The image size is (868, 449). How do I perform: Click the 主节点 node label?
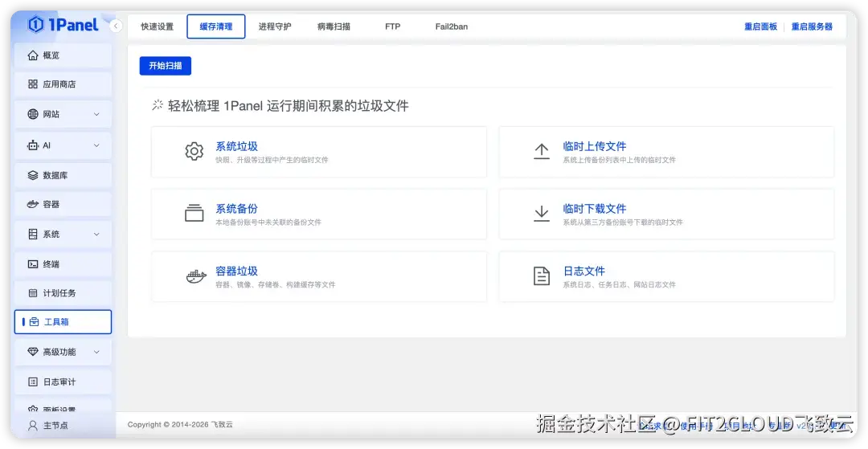[56, 426]
